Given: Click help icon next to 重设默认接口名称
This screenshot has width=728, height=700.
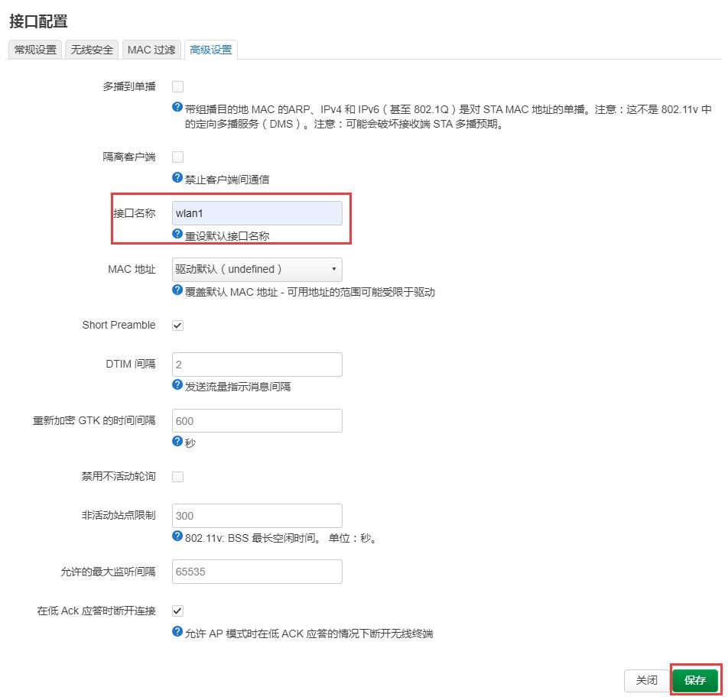Looking at the screenshot, I should point(177,234).
